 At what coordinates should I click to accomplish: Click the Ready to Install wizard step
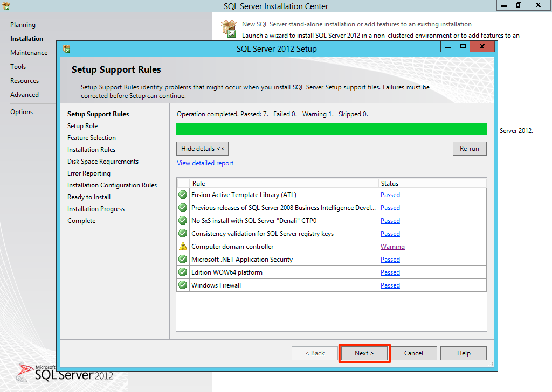pos(89,197)
